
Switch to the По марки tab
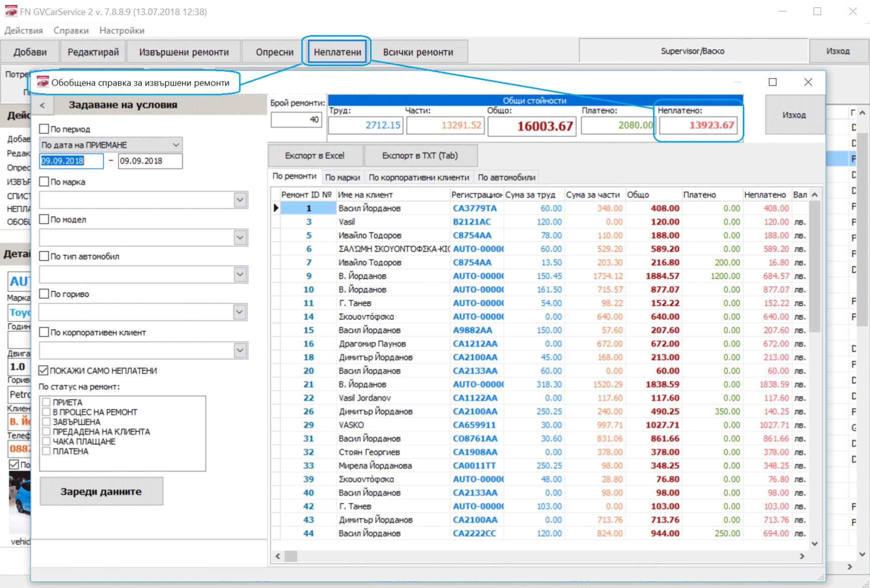point(343,177)
